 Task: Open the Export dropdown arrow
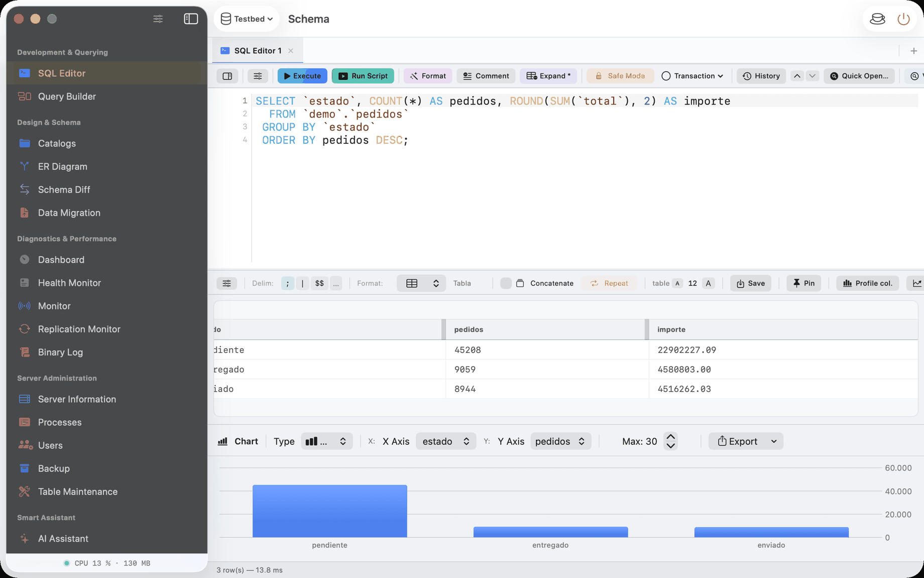(774, 441)
